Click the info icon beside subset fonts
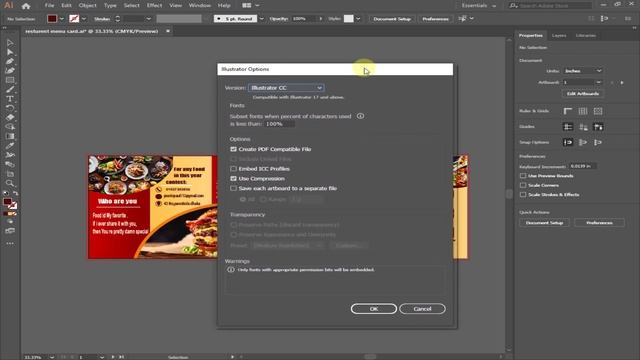640x360 pixels. pyautogui.click(x=360, y=116)
